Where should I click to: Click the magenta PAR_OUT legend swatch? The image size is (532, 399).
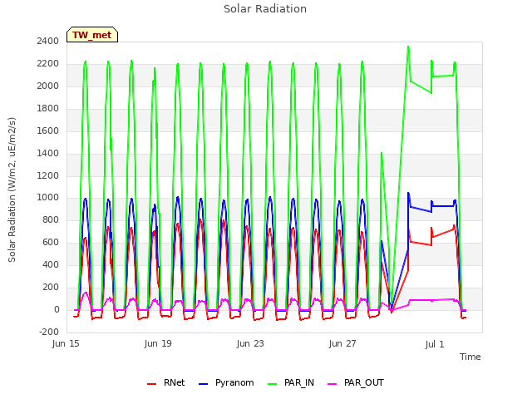[332, 384]
